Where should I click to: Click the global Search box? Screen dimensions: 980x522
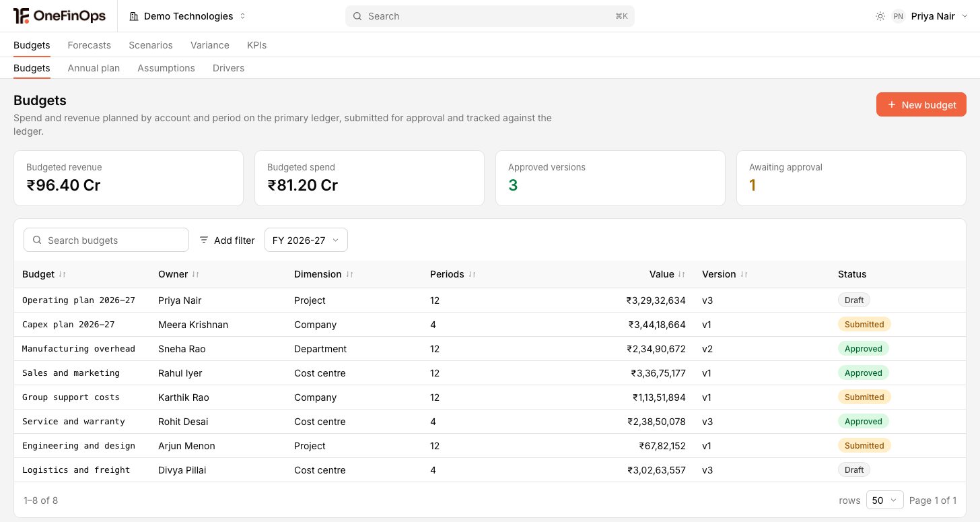(x=490, y=16)
